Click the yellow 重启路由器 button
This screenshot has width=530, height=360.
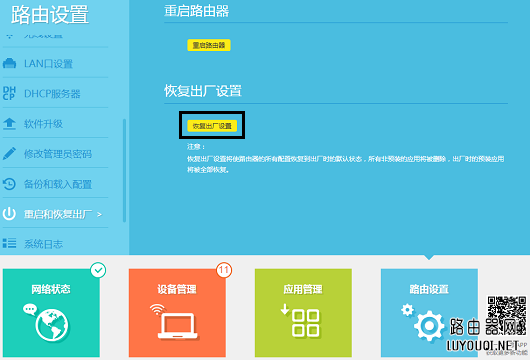point(209,45)
